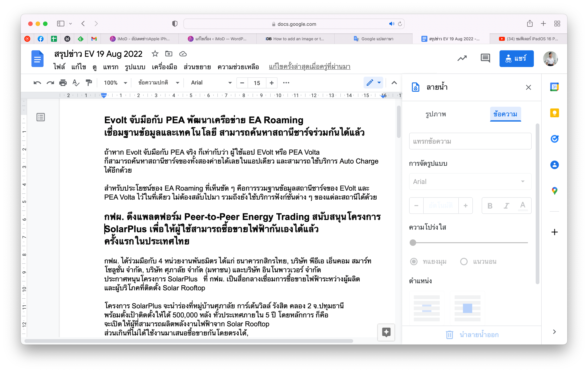Expand the Arial font dropdown in toolbar
The image size is (588, 372).
[x=211, y=83]
